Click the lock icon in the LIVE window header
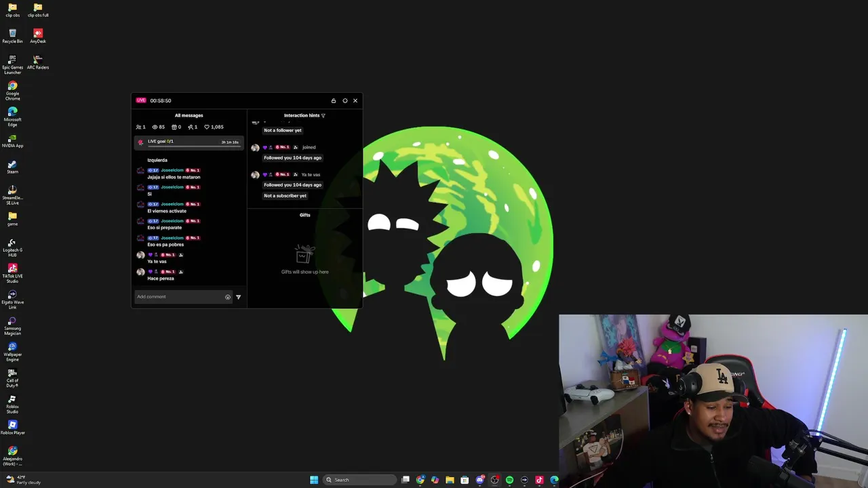This screenshot has height=488, width=868. pos(334,100)
